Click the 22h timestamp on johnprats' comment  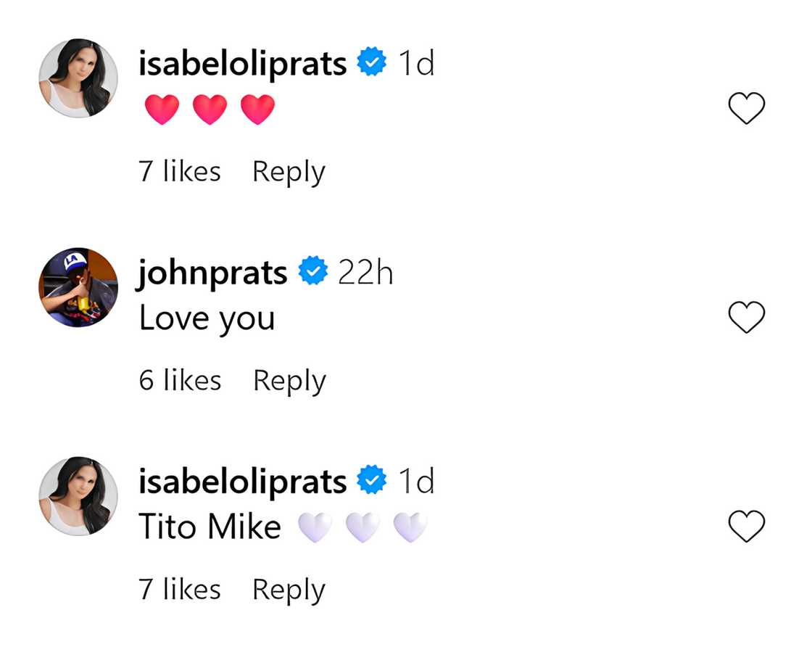[x=365, y=273]
